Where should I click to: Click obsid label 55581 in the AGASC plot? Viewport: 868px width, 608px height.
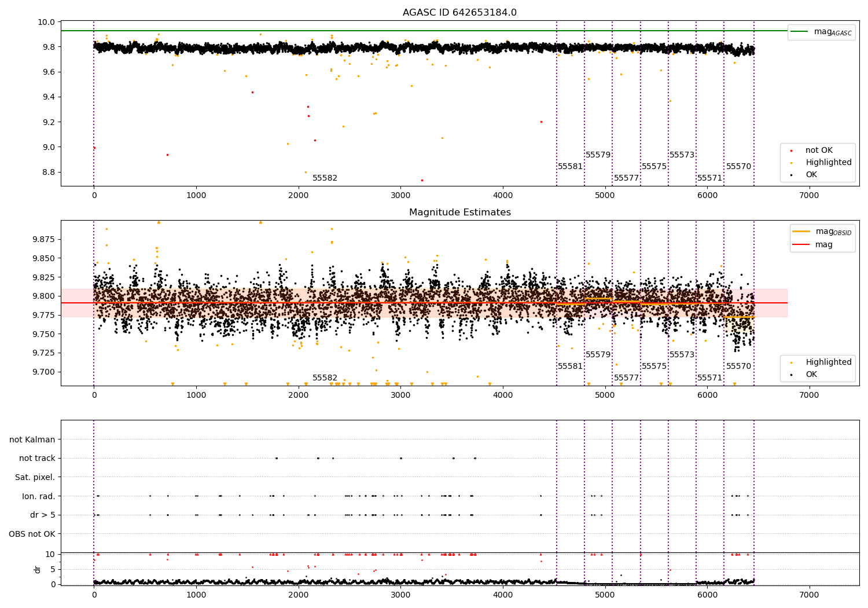tap(570, 167)
